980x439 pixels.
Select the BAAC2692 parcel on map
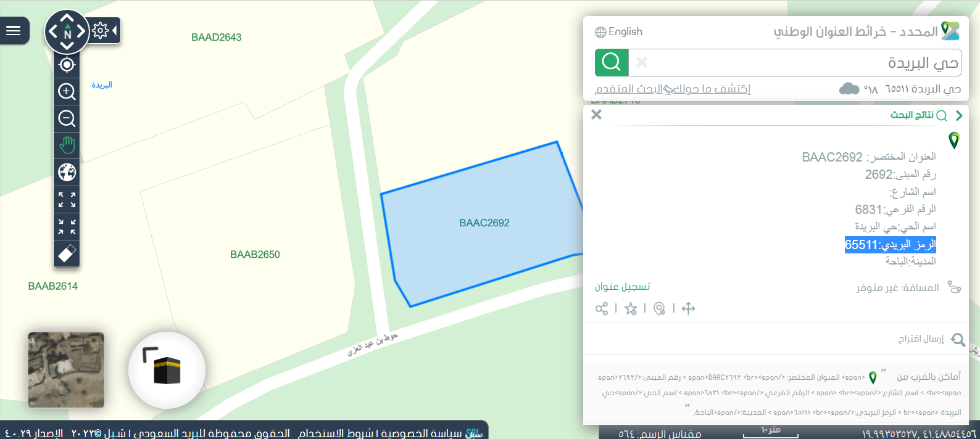click(484, 223)
